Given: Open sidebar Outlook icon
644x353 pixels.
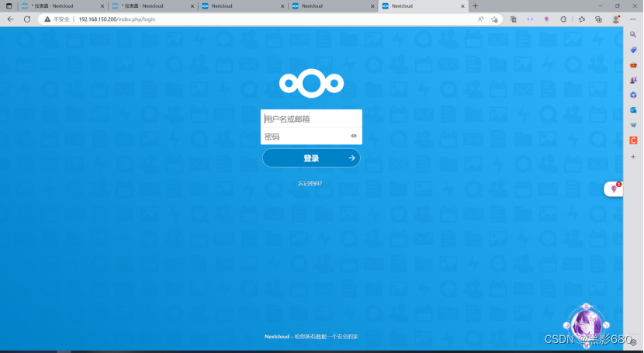Looking at the screenshot, I should 633,110.
